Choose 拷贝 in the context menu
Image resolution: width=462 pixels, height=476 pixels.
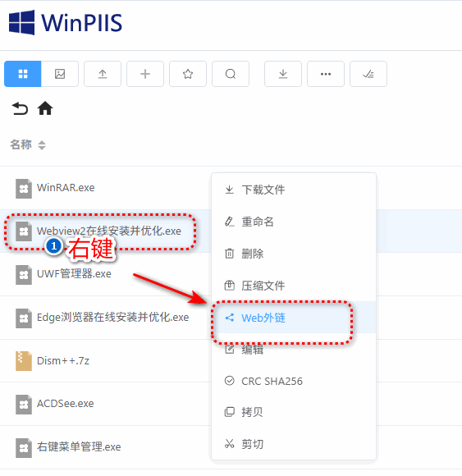click(x=294, y=412)
